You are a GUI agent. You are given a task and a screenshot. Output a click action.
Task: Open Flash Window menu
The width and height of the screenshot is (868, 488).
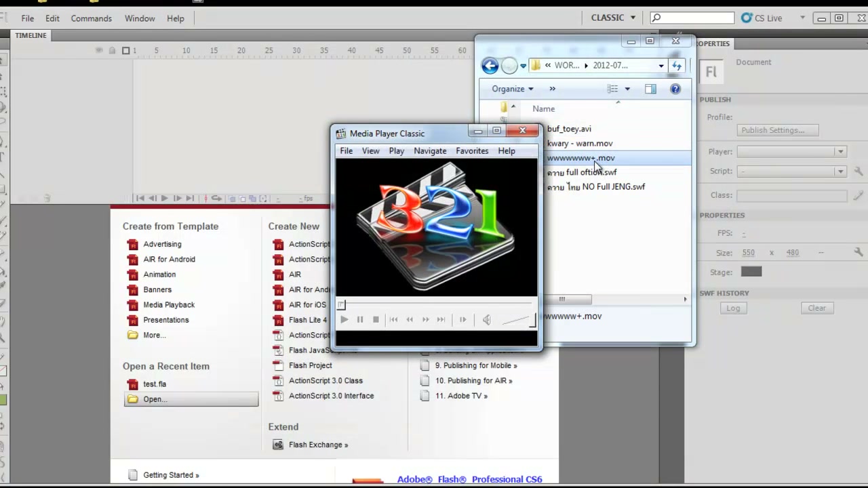[x=140, y=18]
